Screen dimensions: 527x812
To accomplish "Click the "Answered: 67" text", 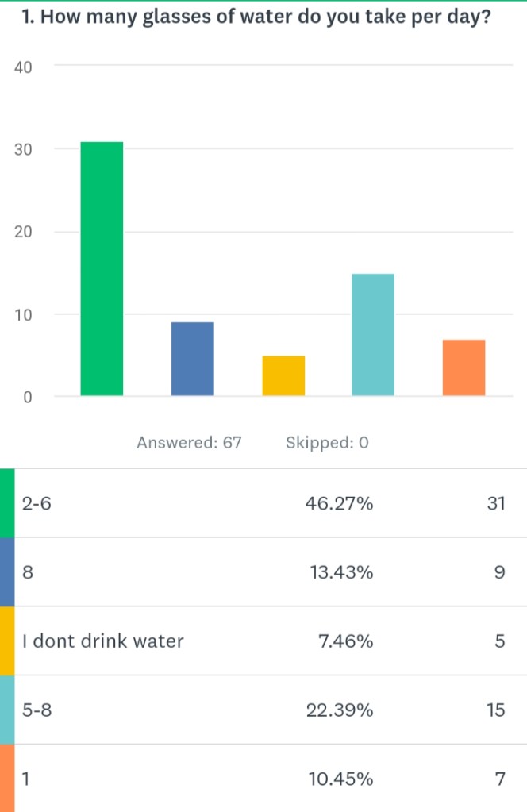I will click(189, 442).
